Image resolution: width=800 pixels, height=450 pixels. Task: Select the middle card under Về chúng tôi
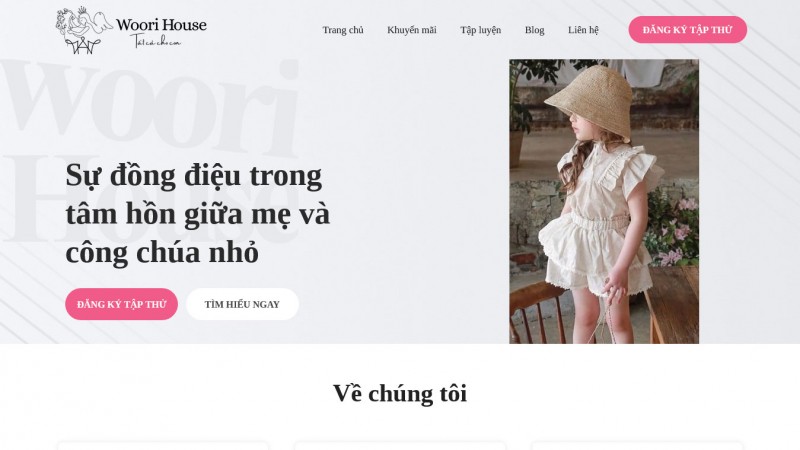(x=400, y=446)
